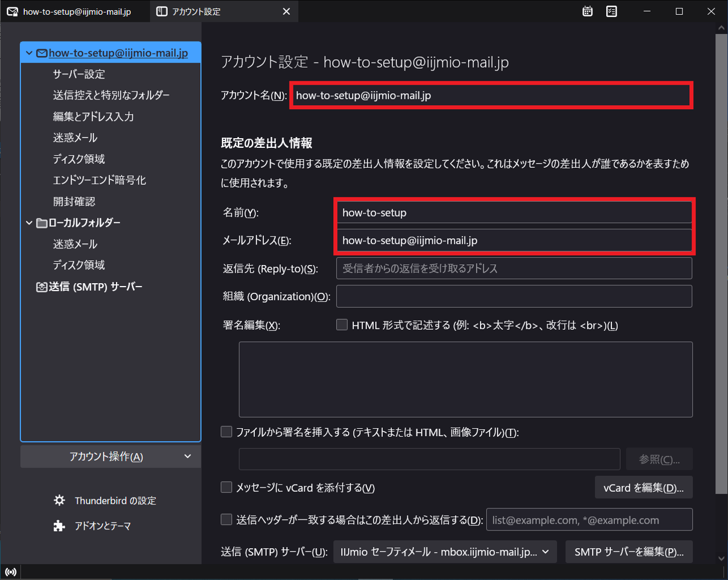
Task: Click the Thunderbird の設定 gear icon
Action: 59,500
